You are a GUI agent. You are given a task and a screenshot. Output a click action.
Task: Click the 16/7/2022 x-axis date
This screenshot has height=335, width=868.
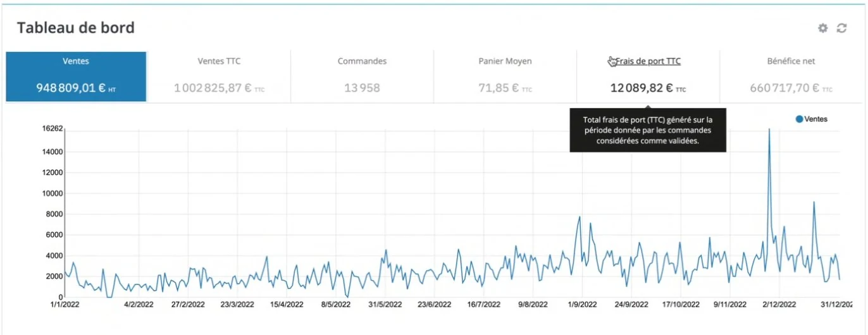(484, 304)
